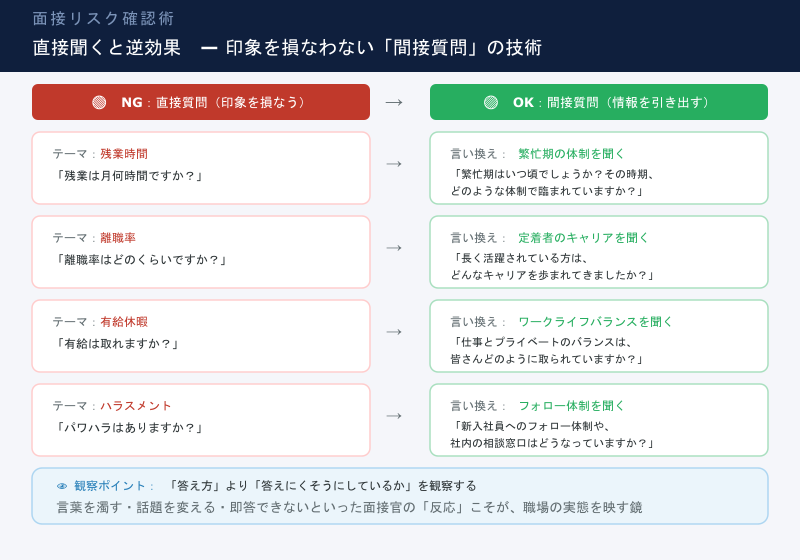Click the ワークライフバランスを聞く rephrase card

click(599, 336)
